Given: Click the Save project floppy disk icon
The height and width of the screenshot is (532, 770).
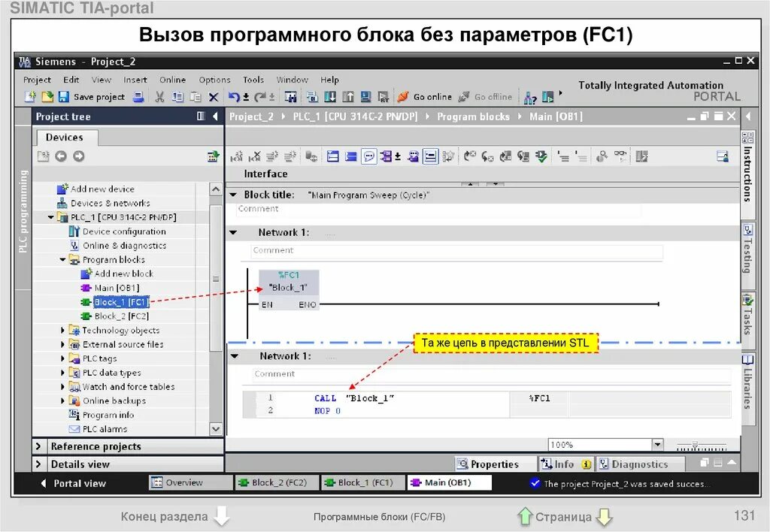Looking at the screenshot, I should tap(63, 97).
